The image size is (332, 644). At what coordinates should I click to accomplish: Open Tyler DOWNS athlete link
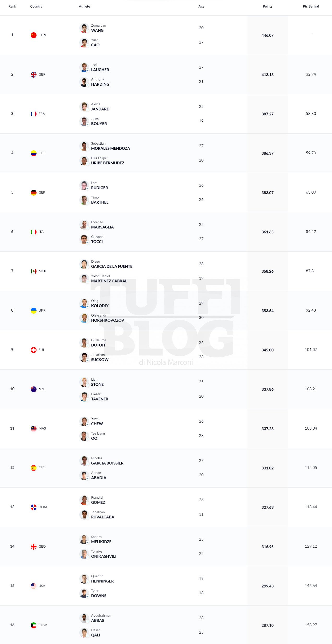coord(99,593)
